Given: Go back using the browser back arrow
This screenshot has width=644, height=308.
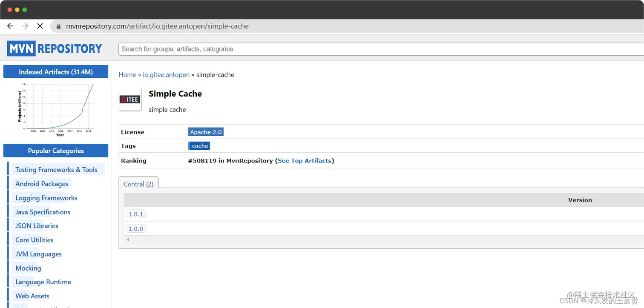Looking at the screenshot, I should pos(10,26).
